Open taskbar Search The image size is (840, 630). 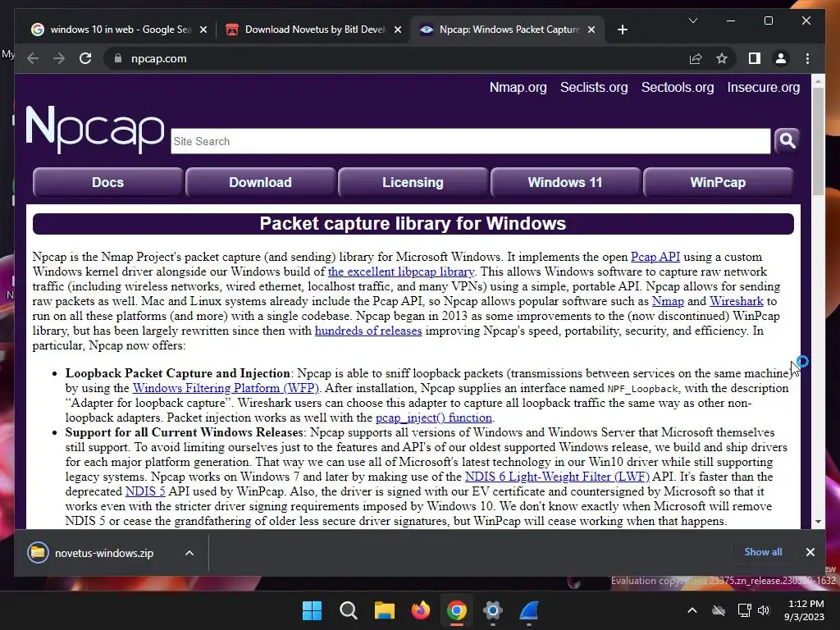pos(348,610)
